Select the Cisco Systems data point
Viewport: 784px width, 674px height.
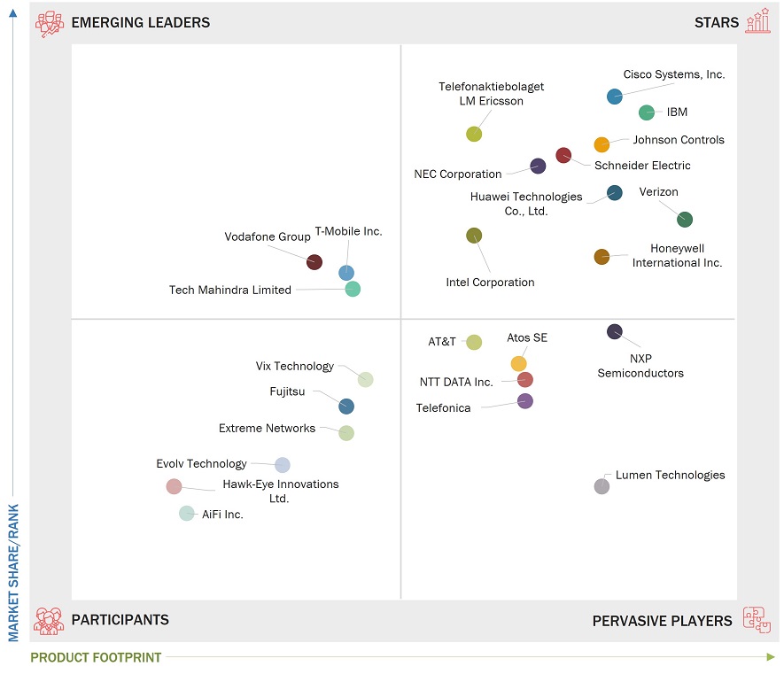tap(614, 97)
